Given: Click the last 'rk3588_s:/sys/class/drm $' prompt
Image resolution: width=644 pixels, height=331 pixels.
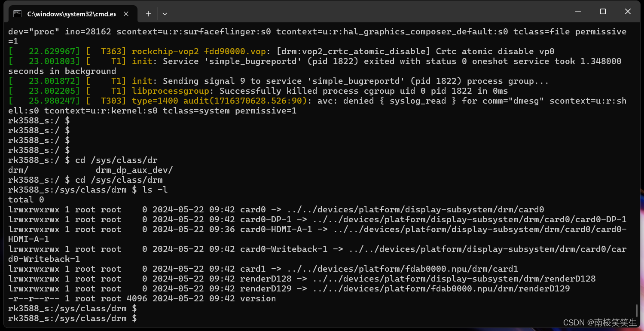Looking at the screenshot, I should coord(73,318).
